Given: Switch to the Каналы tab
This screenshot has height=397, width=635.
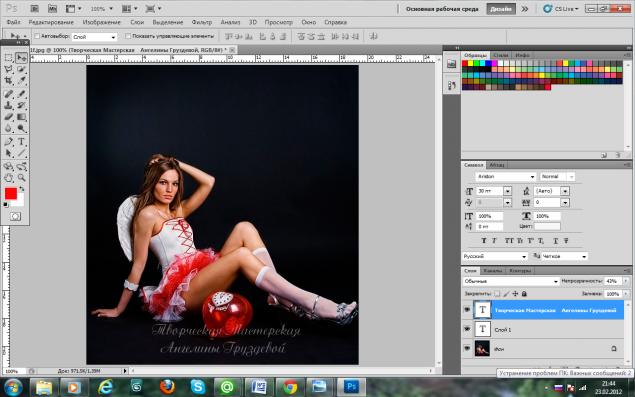Looking at the screenshot, I should 492,270.
